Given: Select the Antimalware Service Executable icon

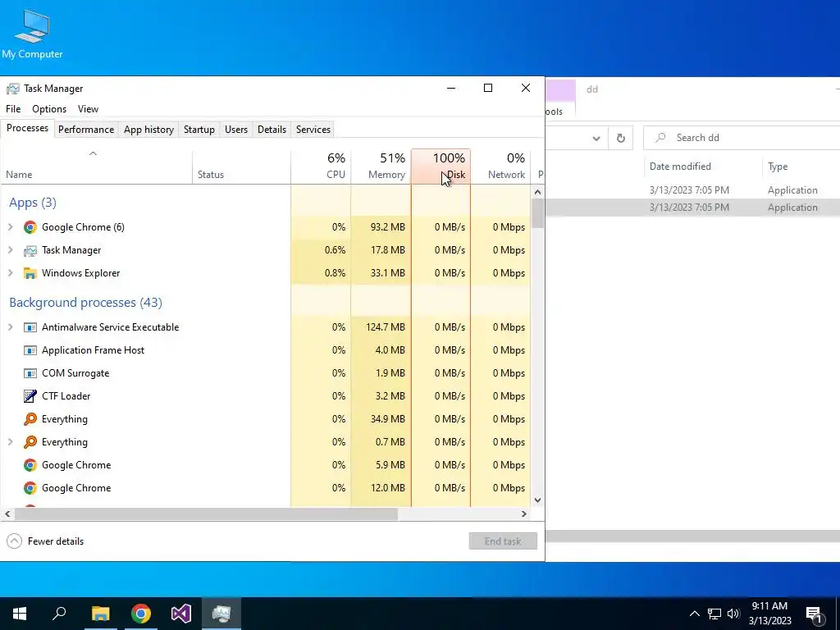Looking at the screenshot, I should [x=30, y=327].
